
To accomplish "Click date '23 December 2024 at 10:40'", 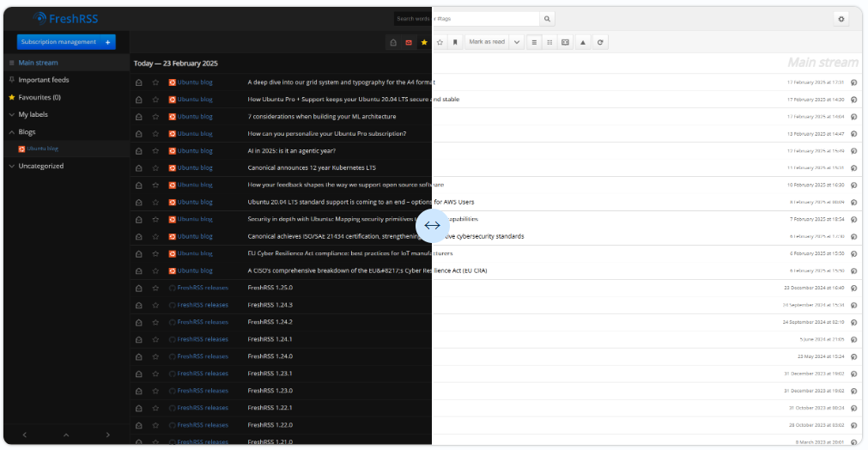I will 814,289.
